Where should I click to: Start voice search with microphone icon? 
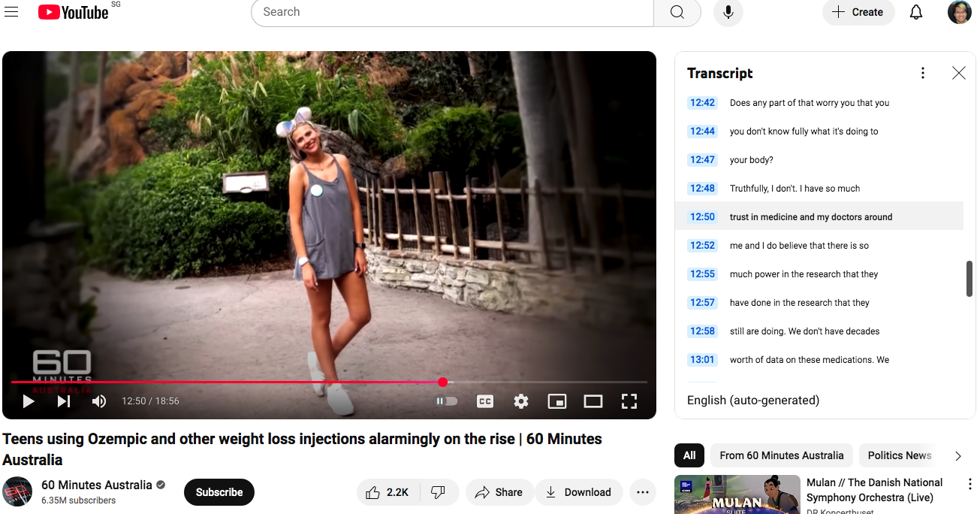point(728,13)
